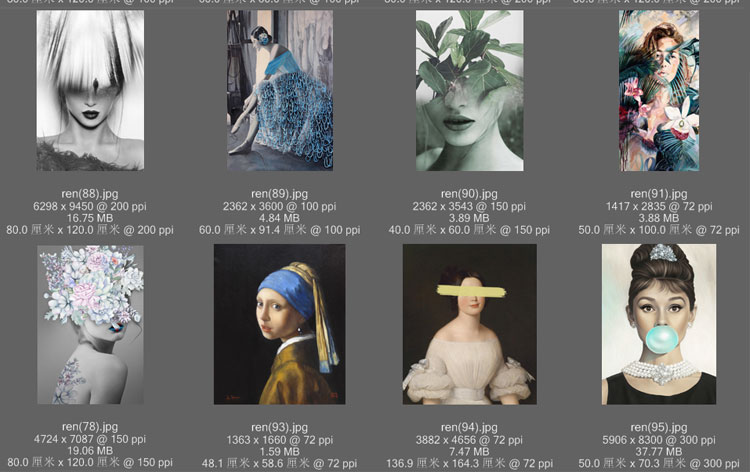This screenshot has width=750, height=472.
Task: Click the ren(95).jpg filename label
Action: 658,427
